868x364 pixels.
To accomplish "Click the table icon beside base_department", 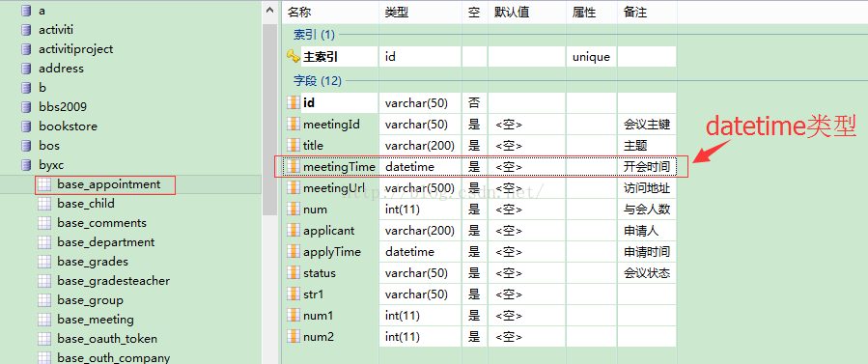I will (x=44, y=242).
